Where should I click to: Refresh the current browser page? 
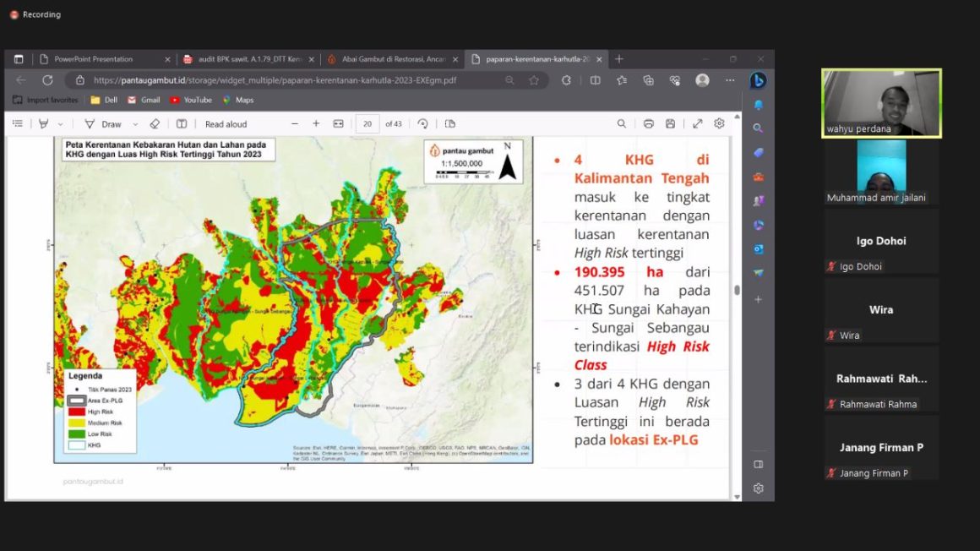[x=47, y=80]
